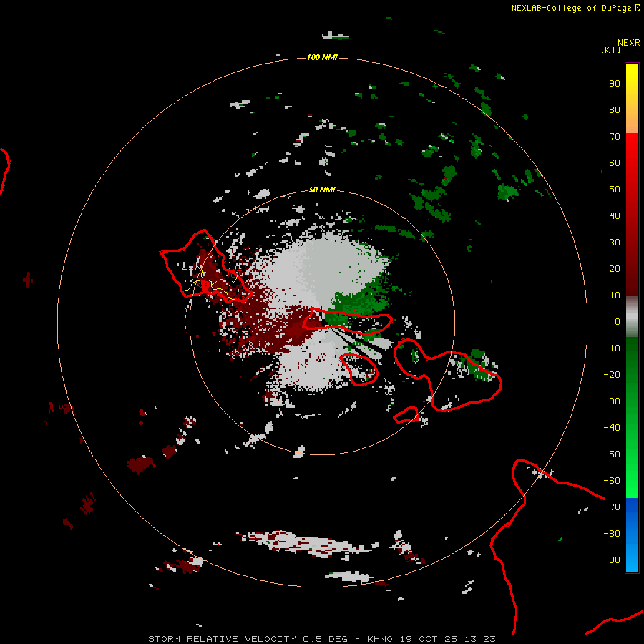Click the 60 value on velocity scale

tap(615, 162)
